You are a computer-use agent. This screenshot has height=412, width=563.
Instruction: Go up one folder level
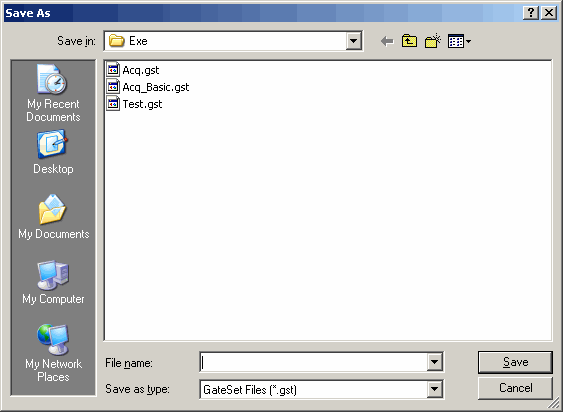(x=409, y=41)
